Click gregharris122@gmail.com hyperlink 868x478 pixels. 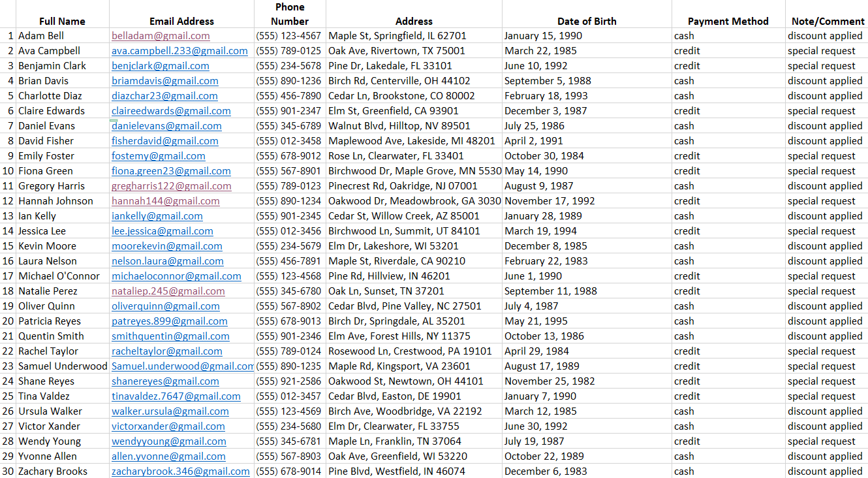[x=171, y=186]
